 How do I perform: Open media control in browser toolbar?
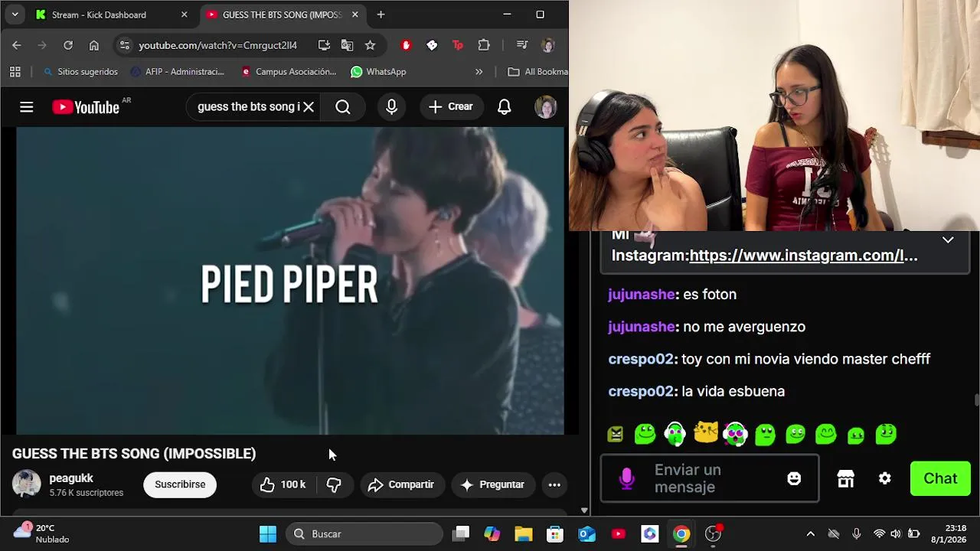522,45
